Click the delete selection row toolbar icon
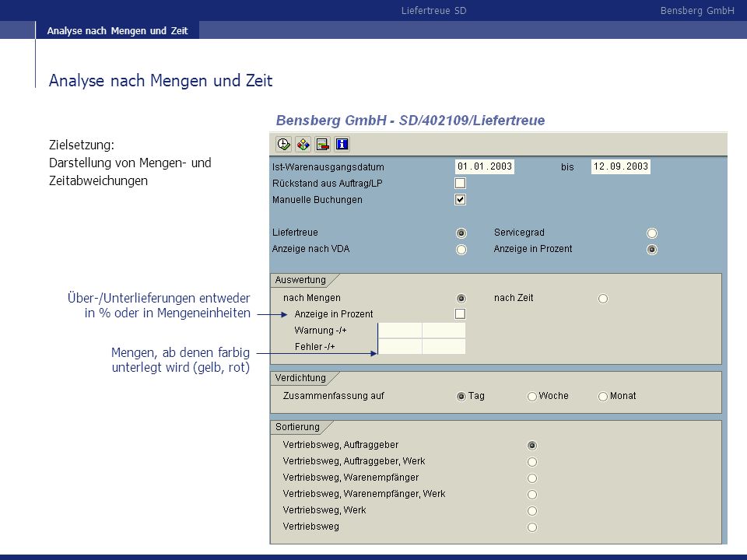The width and height of the screenshot is (747, 560). [x=322, y=145]
